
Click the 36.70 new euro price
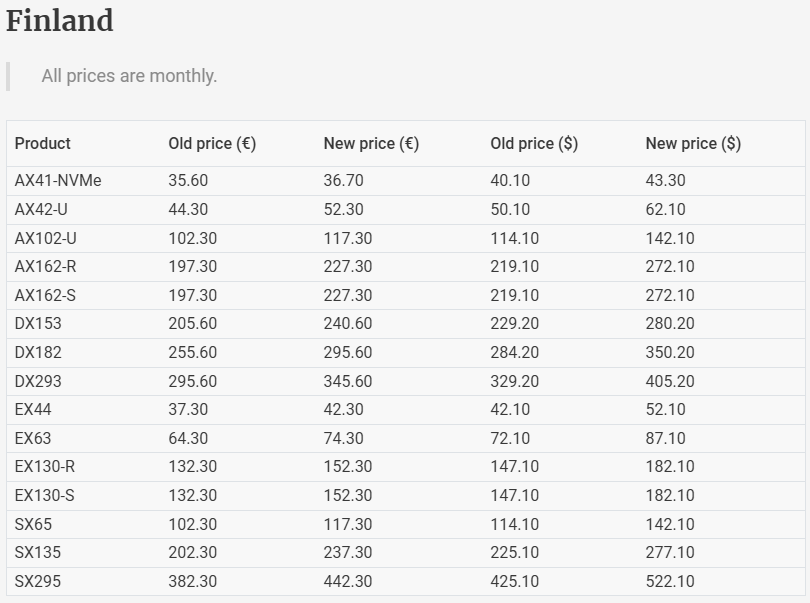[344, 181]
